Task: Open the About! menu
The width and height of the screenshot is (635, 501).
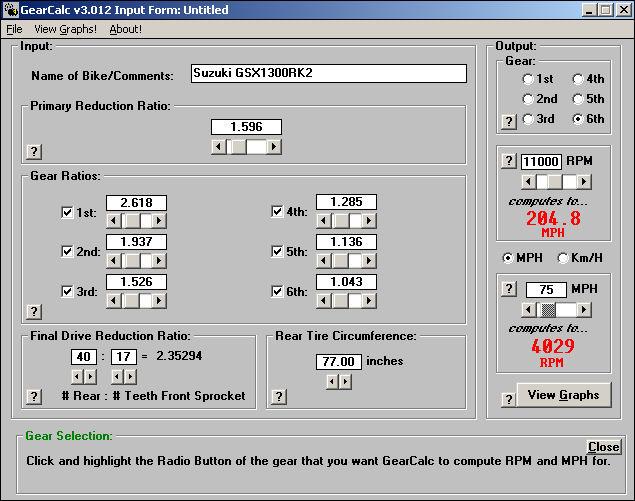Action: (x=126, y=29)
